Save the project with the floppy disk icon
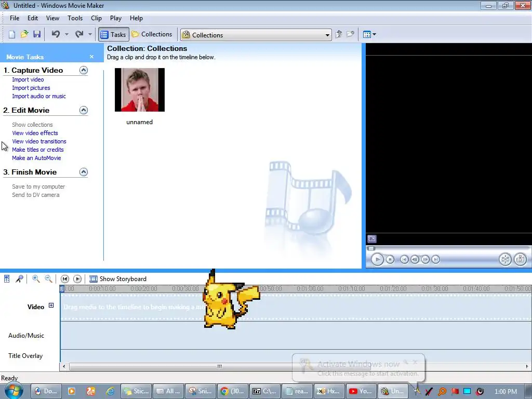 pyautogui.click(x=37, y=34)
